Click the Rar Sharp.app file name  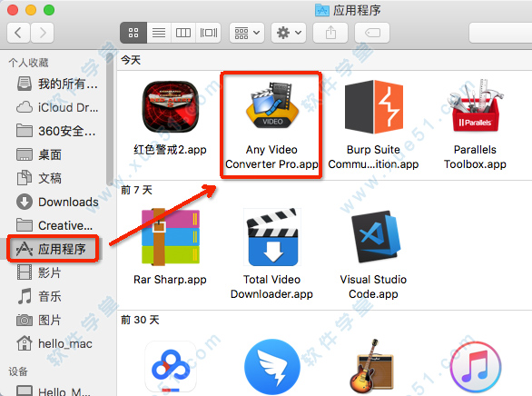point(170,280)
